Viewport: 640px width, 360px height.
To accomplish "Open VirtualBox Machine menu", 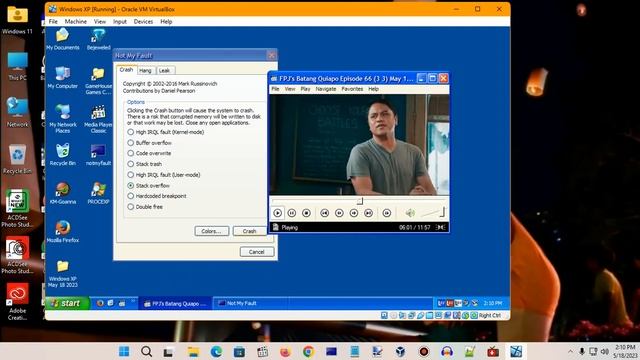I will (x=76, y=22).
